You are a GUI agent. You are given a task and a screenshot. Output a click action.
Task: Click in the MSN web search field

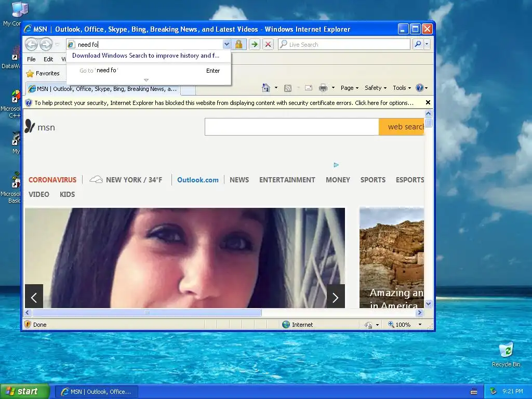292,127
